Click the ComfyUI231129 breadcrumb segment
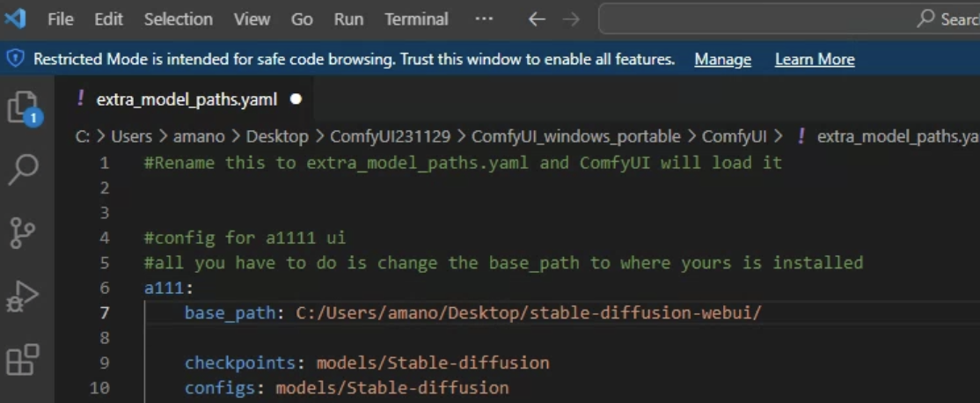 coord(390,136)
